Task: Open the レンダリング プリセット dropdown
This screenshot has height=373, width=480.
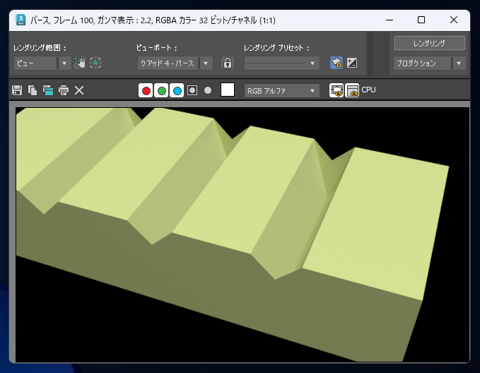Action: click(x=282, y=63)
